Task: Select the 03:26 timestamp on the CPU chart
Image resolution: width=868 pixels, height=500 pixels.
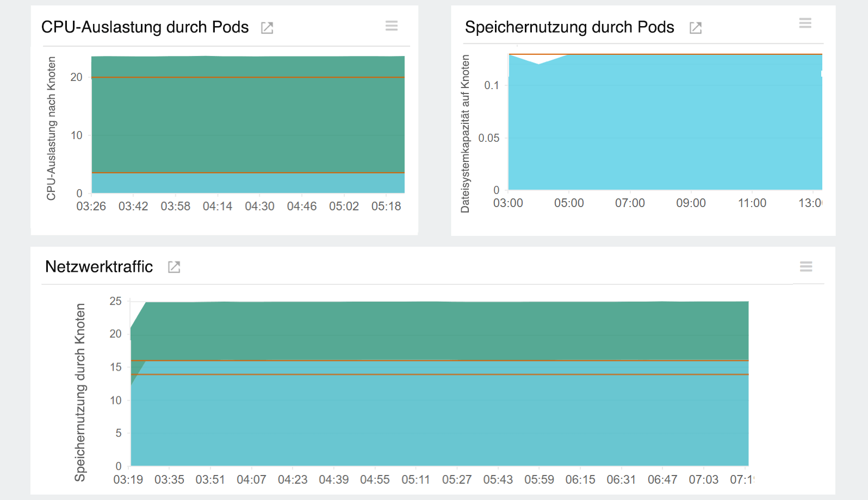Action: (91, 206)
